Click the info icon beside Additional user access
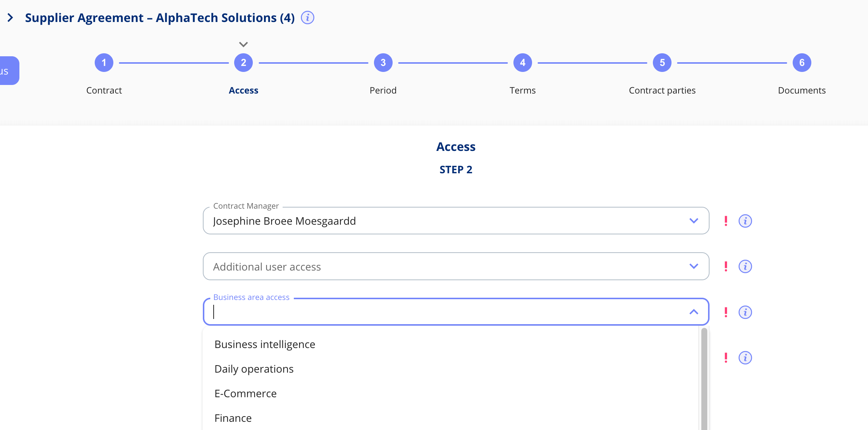The image size is (868, 430). click(x=745, y=266)
